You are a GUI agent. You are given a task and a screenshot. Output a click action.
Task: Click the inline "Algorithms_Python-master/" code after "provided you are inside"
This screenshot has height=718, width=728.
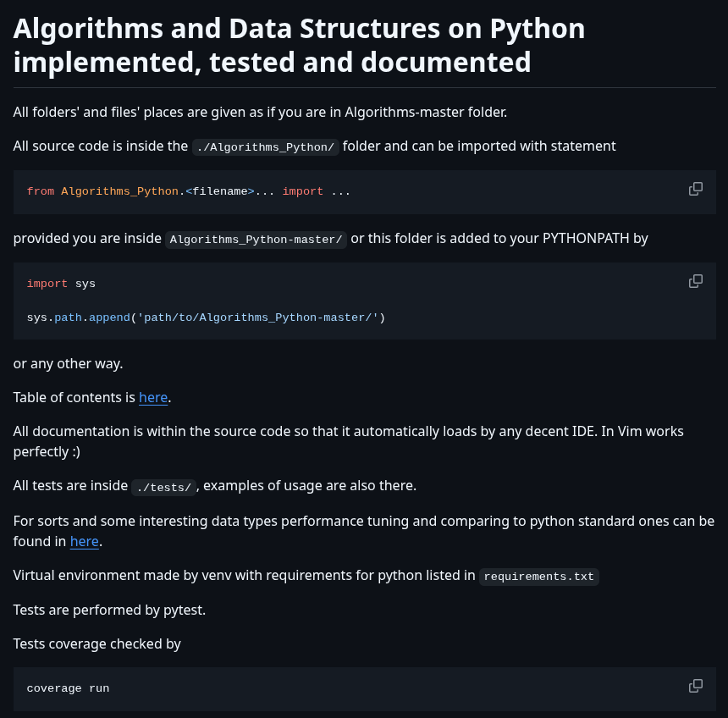[256, 239]
